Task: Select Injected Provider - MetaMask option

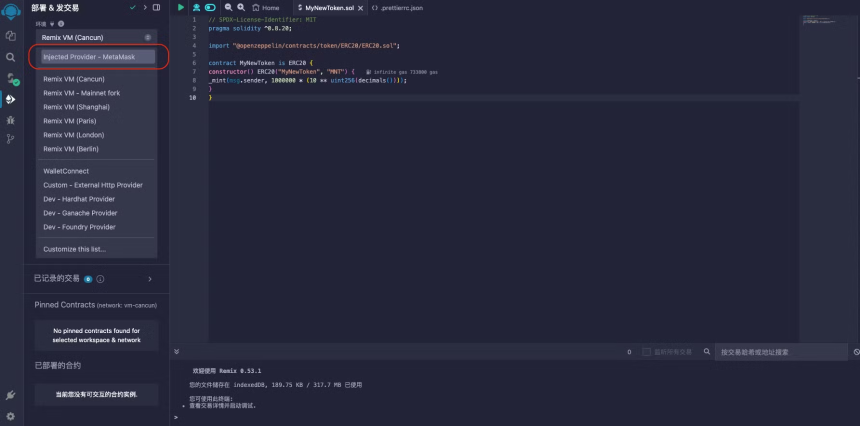Action: coord(98,57)
